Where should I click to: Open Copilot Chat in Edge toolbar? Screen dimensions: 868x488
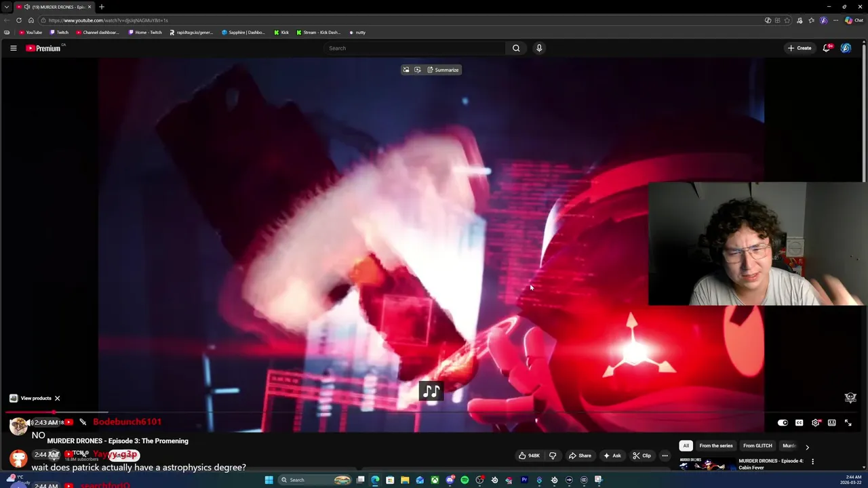tap(854, 20)
